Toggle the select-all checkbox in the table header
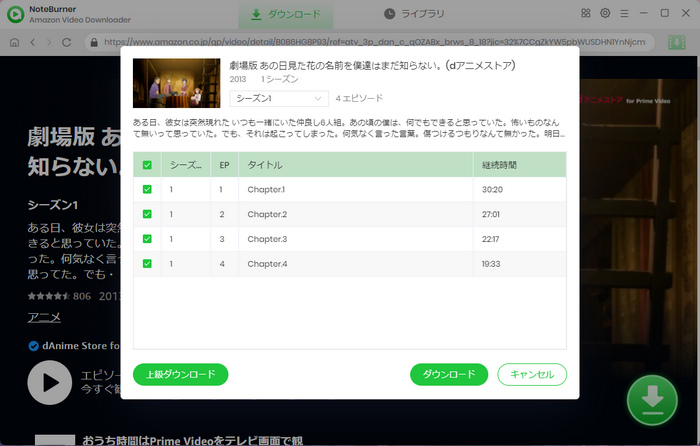Screen dimensions: 700x446 tap(147, 165)
